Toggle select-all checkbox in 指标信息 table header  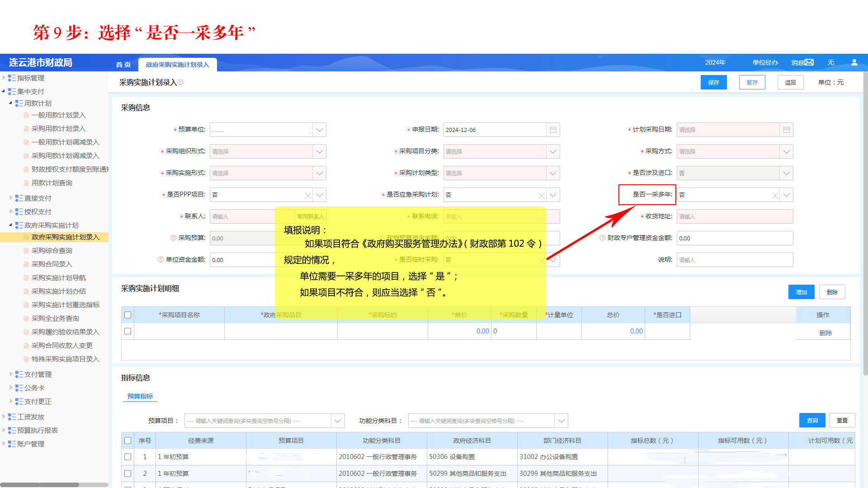point(128,441)
